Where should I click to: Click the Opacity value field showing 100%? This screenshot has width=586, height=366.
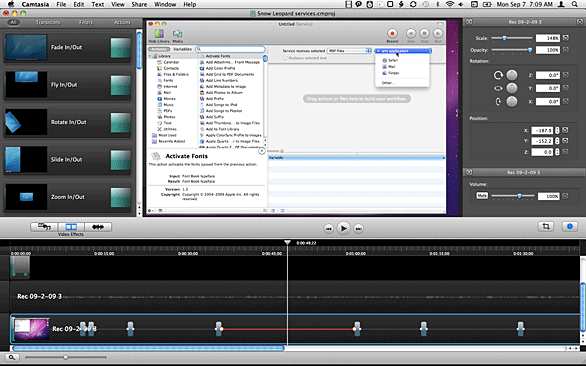[x=548, y=50]
